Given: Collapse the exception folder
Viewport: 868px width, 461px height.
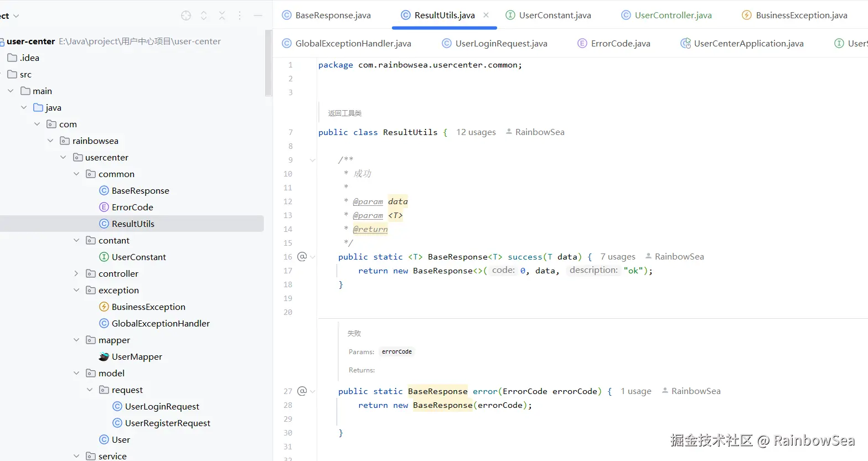Looking at the screenshot, I should (x=76, y=290).
